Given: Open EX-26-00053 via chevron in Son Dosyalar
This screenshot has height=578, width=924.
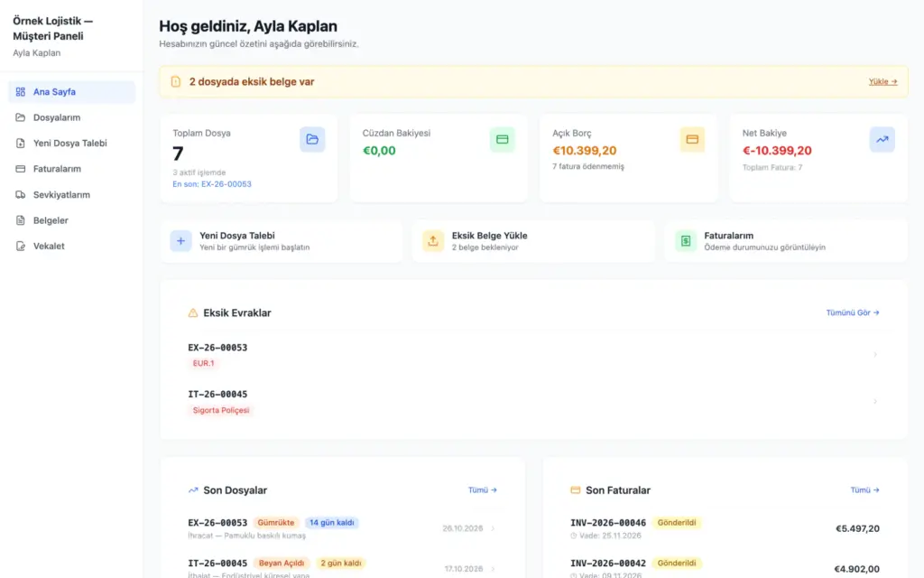Looking at the screenshot, I should [x=493, y=528].
